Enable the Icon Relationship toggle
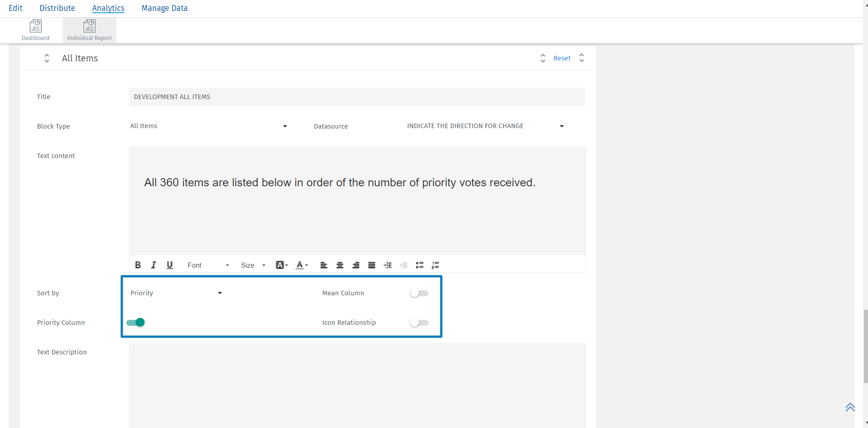Image resolution: width=868 pixels, height=428 pixels. (419, 322)
